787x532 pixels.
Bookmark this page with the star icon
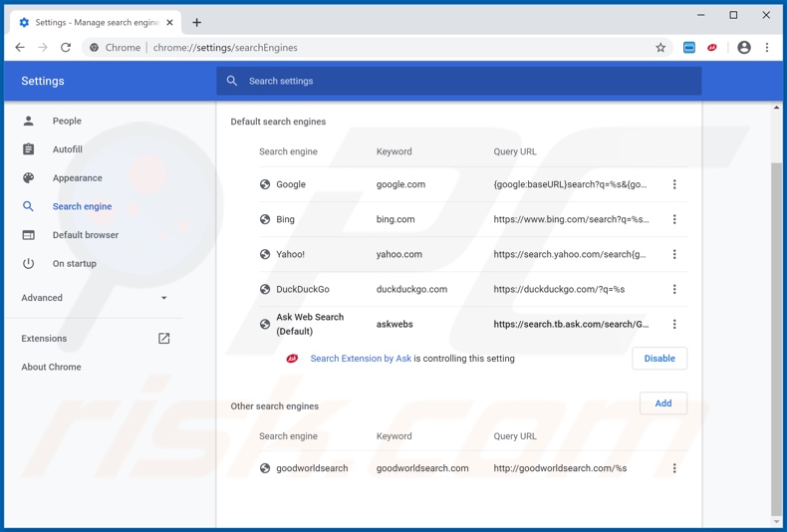[x=660, y=47]
